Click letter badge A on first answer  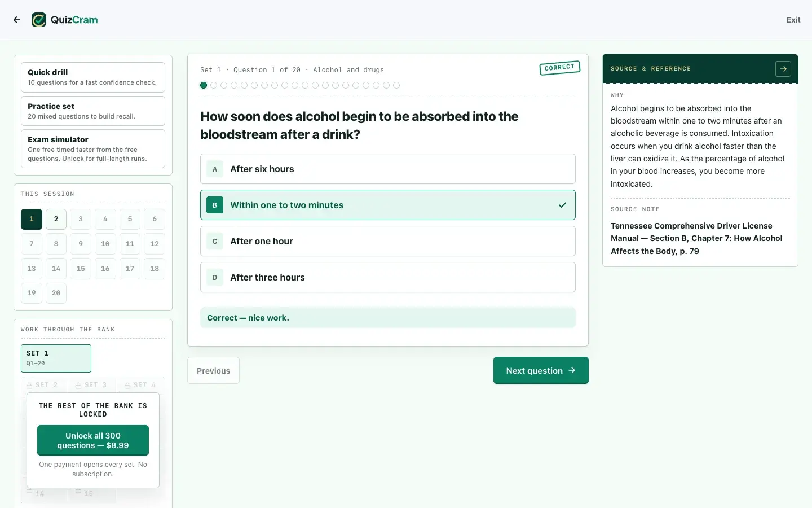click(214, 169)
